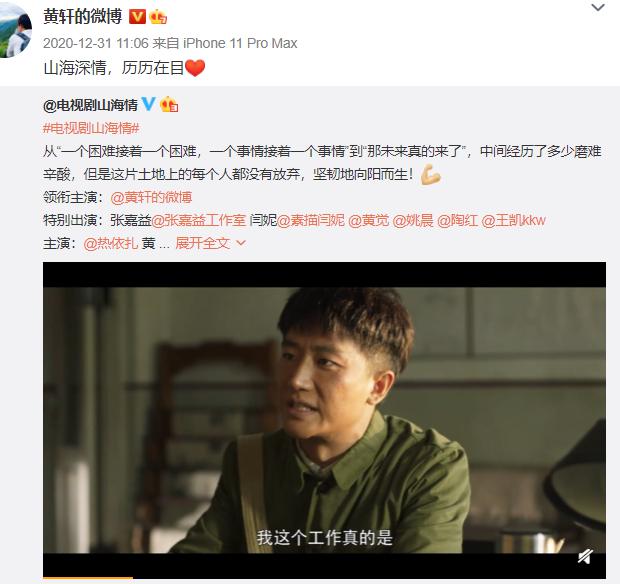
Task: Open the @热依扎 mention link
Action: 111,243
